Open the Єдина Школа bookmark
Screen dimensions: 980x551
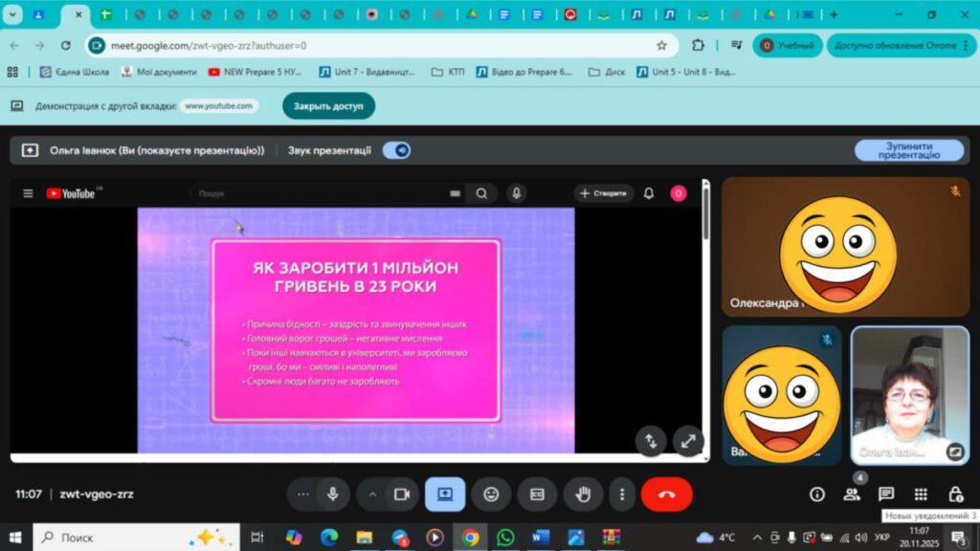(x=75, y=72)
